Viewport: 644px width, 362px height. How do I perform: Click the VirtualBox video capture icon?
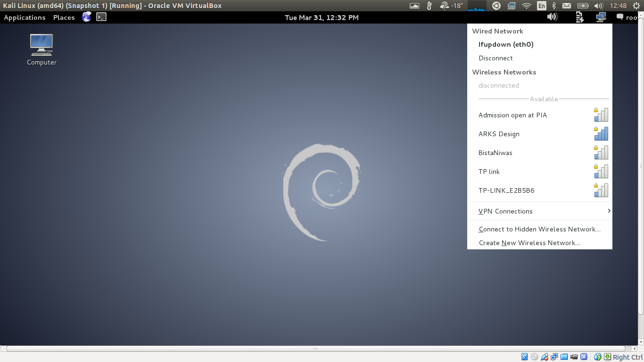coord(574,357)
